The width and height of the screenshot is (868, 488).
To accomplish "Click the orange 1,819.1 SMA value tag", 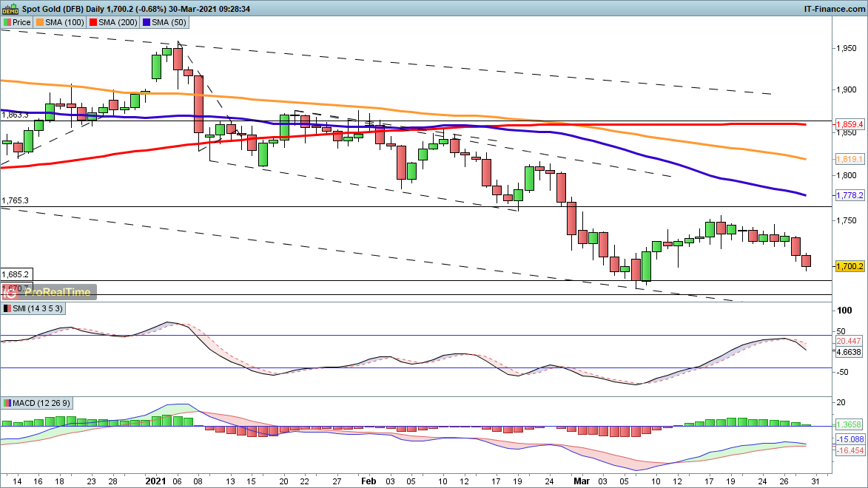I will [x=850, y=159].
